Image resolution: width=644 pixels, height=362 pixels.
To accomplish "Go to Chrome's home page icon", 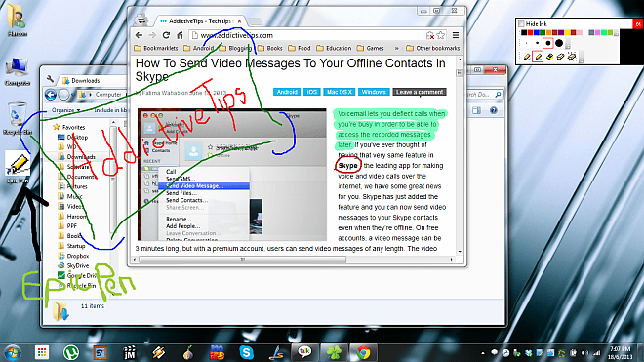I will (180, 35).
